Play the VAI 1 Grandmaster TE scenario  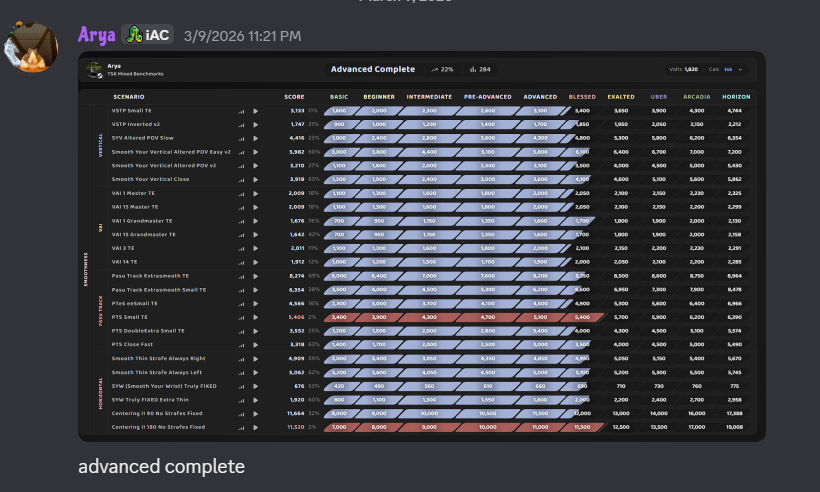pos(256,221)
